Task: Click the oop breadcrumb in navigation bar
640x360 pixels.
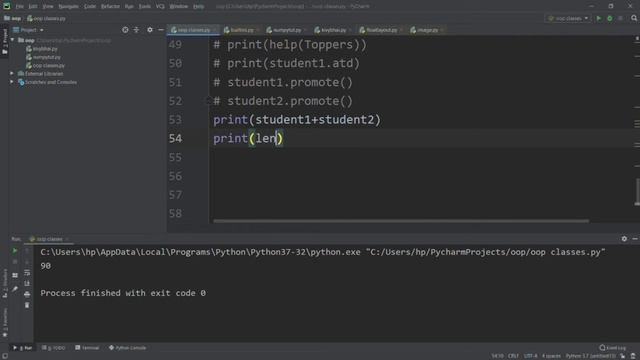Action: point(13,18)
